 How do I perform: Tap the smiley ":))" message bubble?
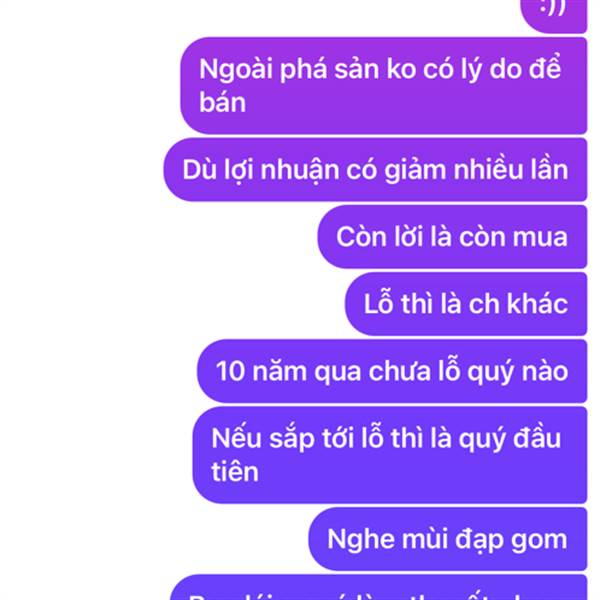coord(553,15)
